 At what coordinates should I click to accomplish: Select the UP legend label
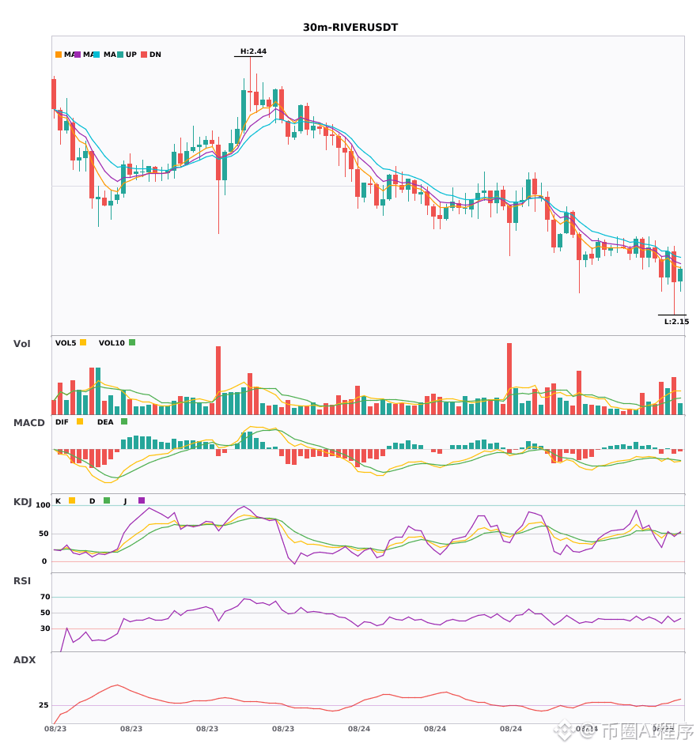[x=131, y=55]
